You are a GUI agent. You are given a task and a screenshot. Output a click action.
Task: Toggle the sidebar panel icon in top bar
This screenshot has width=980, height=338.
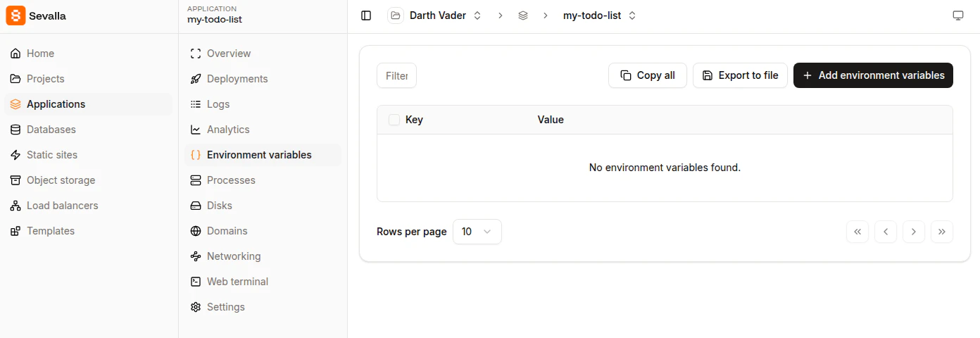tap(366, 15)
